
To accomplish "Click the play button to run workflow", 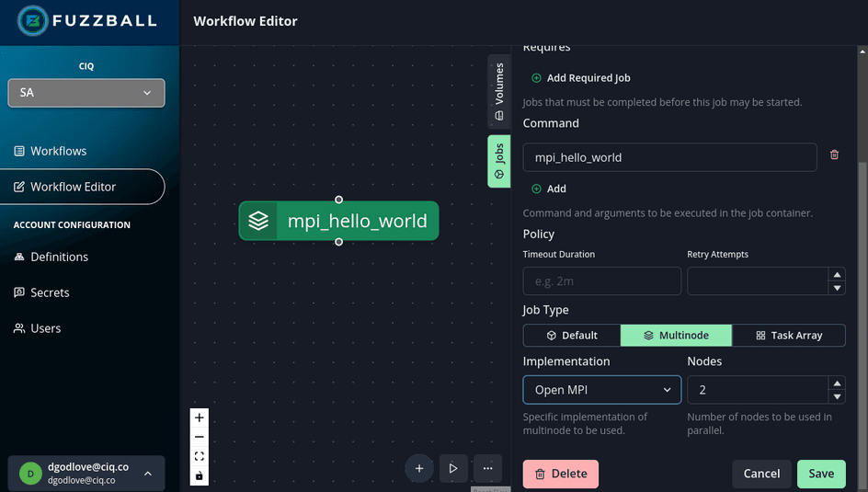I will coord(453,468).
